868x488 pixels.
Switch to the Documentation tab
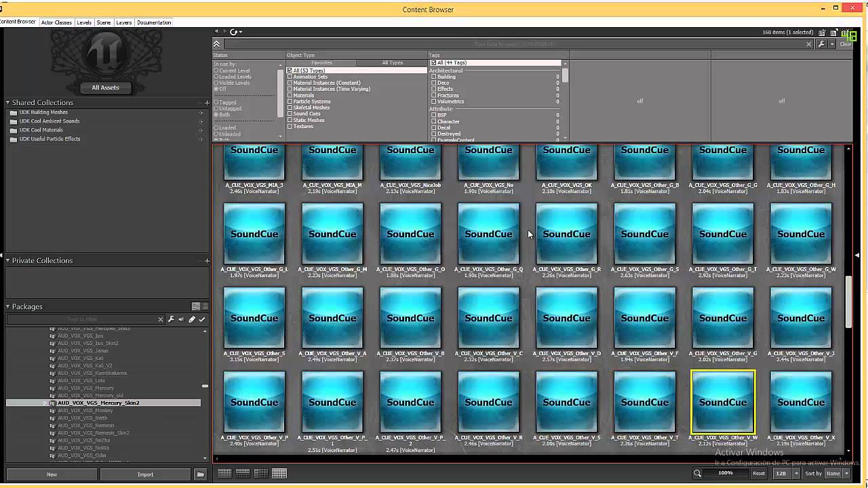point(154,22)
